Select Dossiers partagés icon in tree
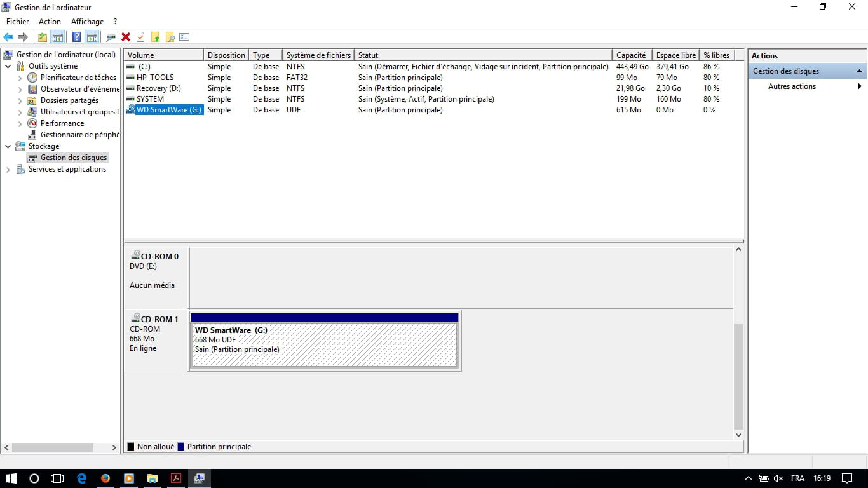This screenshot has width=868, height=488. pos(32,100)
